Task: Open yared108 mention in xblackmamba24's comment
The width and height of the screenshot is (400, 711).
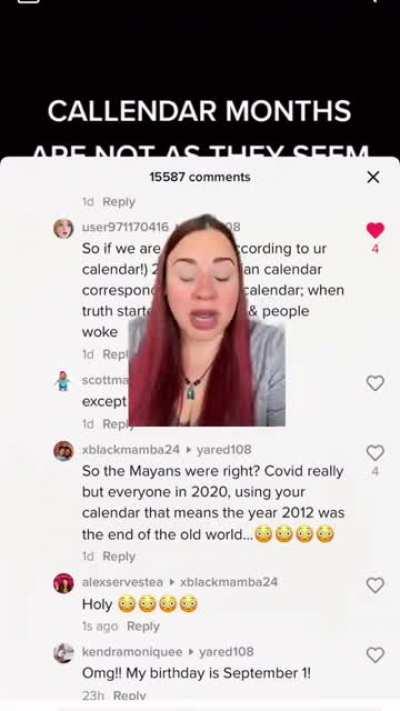Action: 224,450
